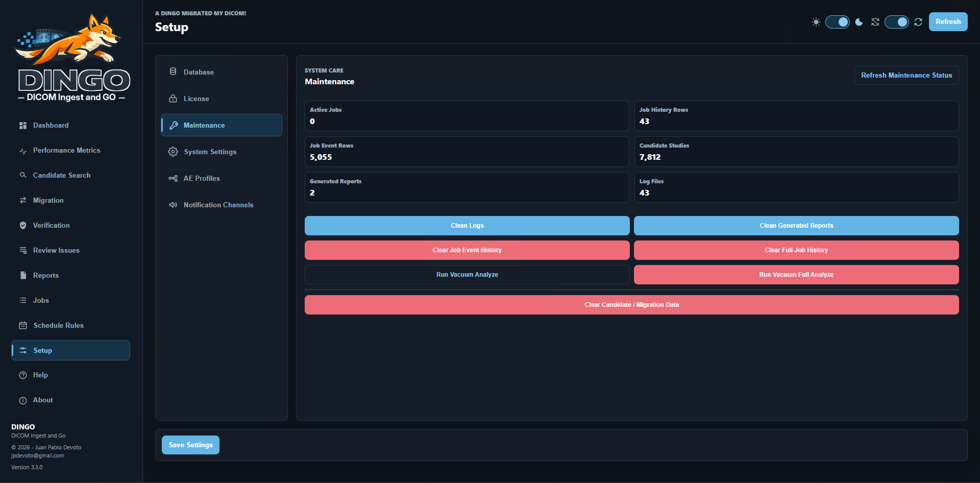
Task: Click the Review Issues list icon
Action: click(x=23, y=250)
